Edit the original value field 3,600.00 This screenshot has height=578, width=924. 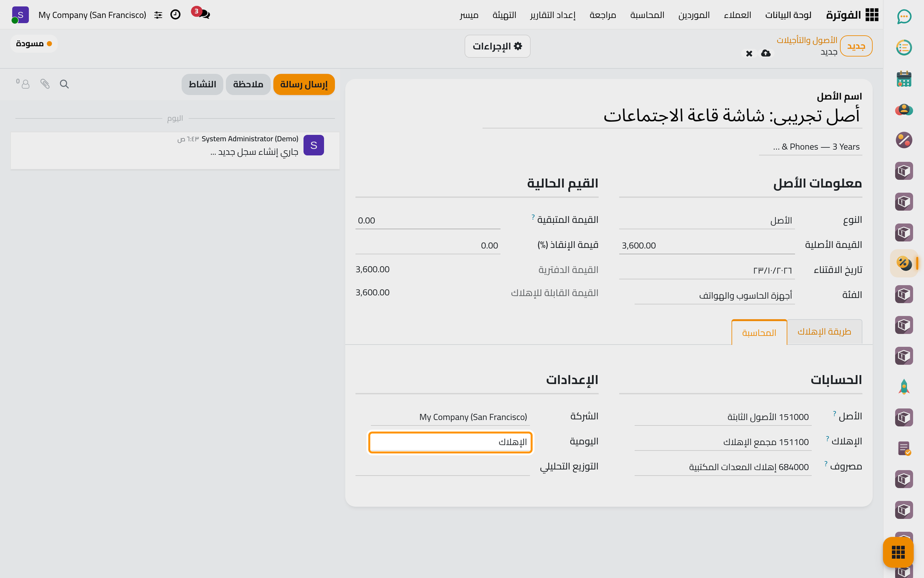707,246
